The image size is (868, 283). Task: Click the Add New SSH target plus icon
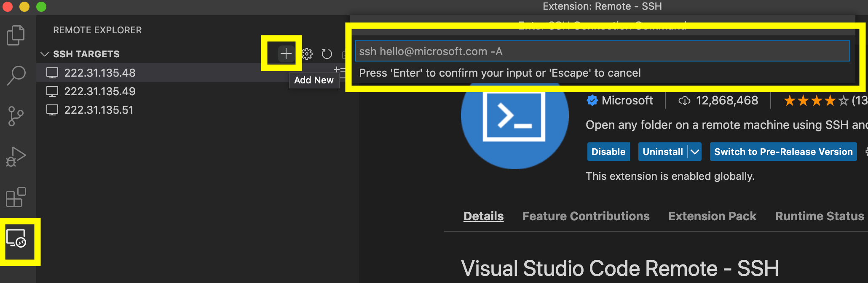pos(286,53)
